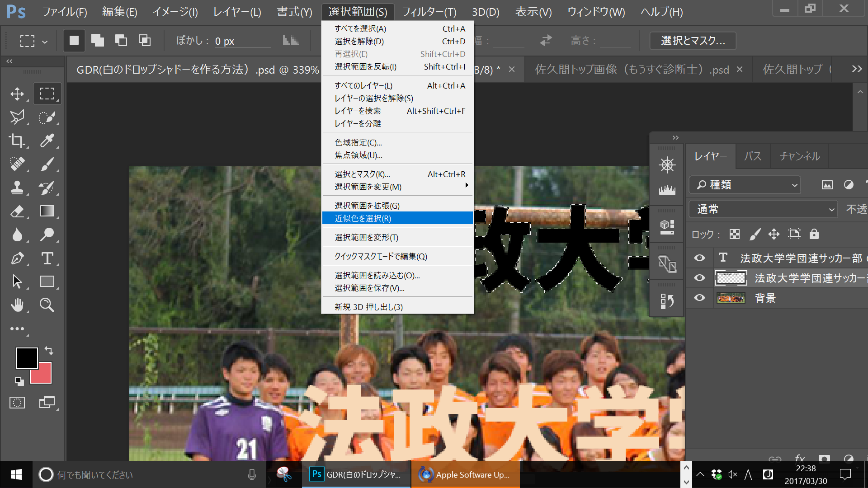Image resolution: width=868 pixels, height=488 pixels.
Task: Open the Windows Start menu
Action: click(x=16, y=474)
